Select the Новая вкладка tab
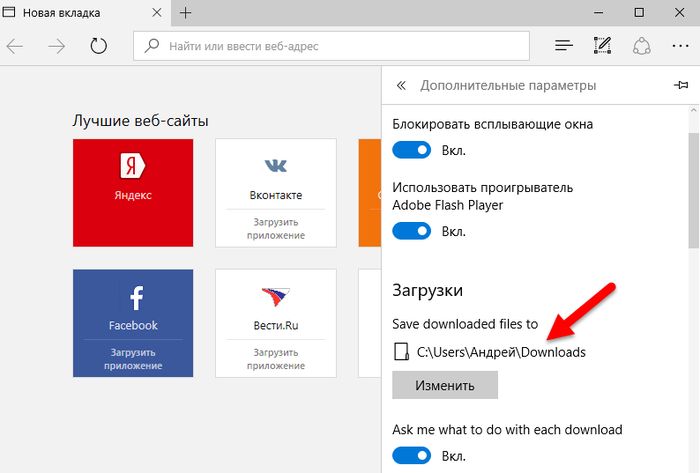This screenshot has width=700, height=473. click(x=85, y=13)
